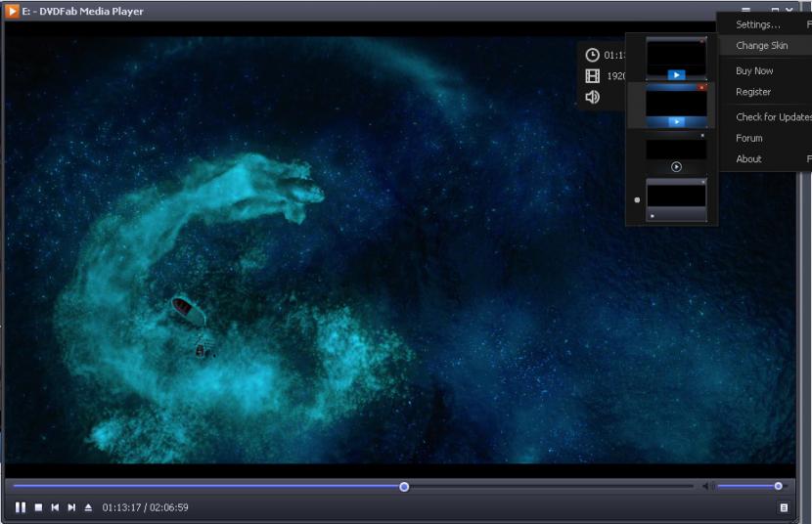Viewport: 812px width, 524px height.
Task: Skip to previous chapter
Action: coord(55,507)
